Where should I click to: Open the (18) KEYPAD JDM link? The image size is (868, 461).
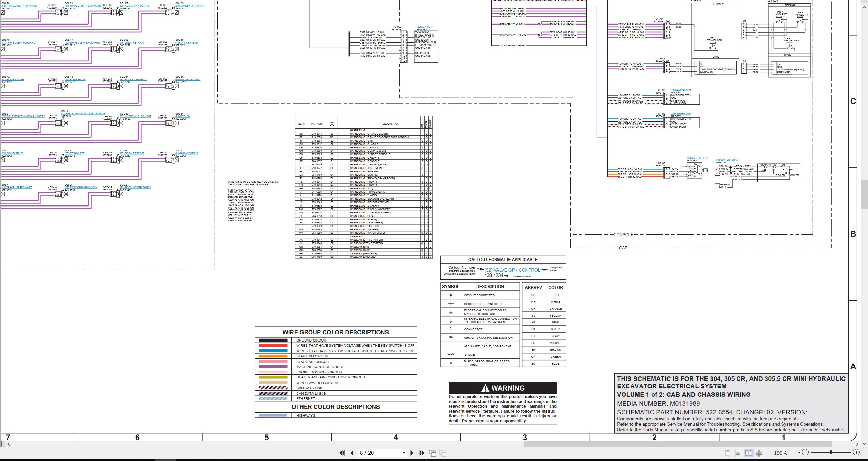[681, 114]
